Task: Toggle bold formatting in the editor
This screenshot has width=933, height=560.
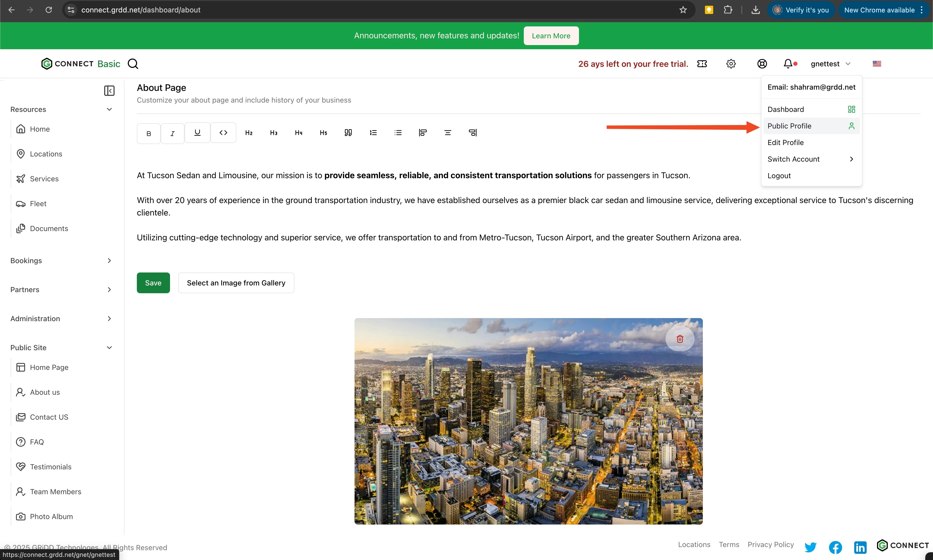Action: [149, 133]
